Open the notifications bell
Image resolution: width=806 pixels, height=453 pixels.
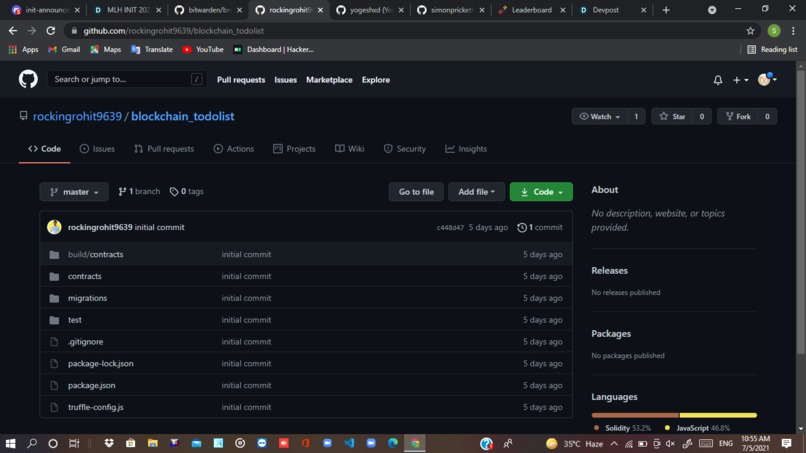[718, 80]
